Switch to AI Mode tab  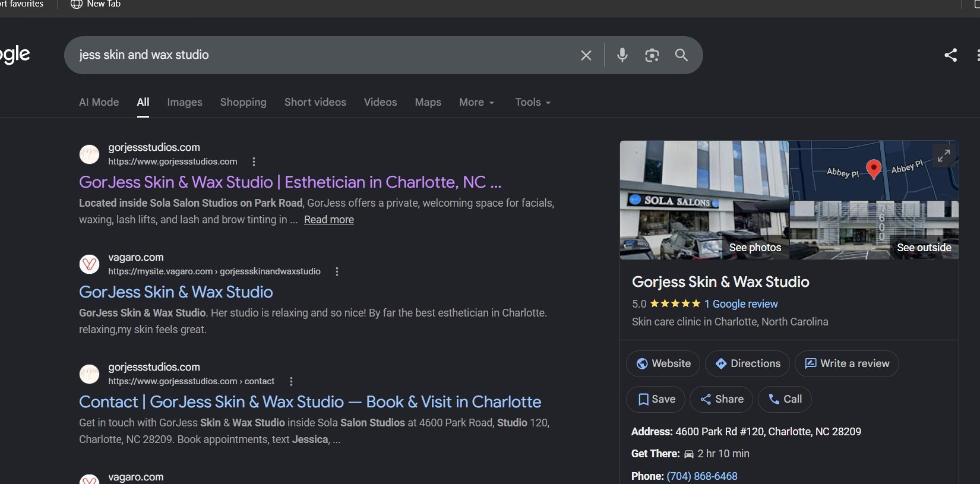coord(99,102)
